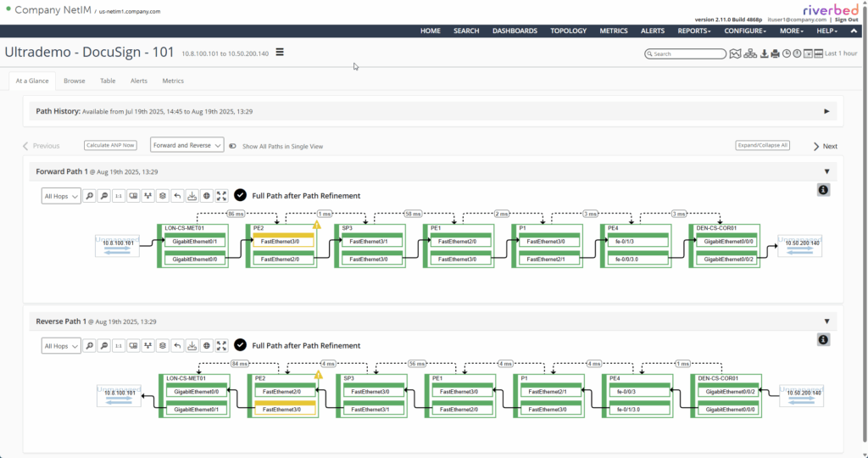Click download icon in Reverse Path 1 toolbar

pos(192,346)
